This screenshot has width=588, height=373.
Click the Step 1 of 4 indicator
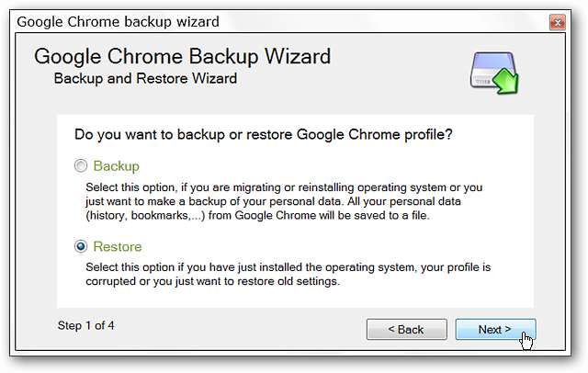coord(85,325)
